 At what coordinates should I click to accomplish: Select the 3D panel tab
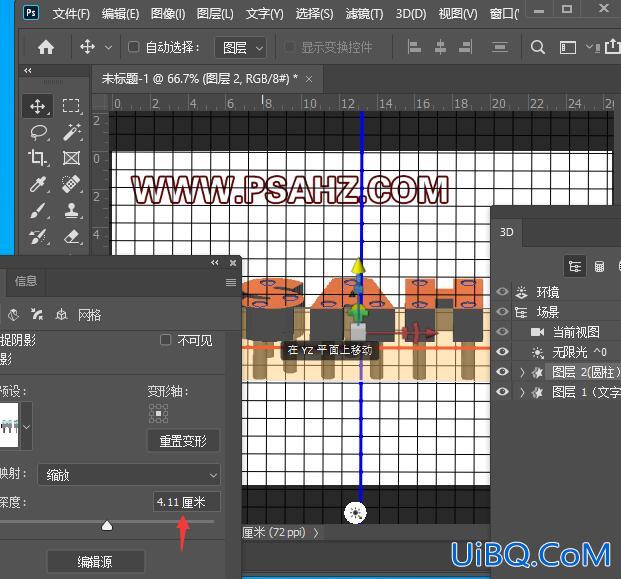click(507, 232)
